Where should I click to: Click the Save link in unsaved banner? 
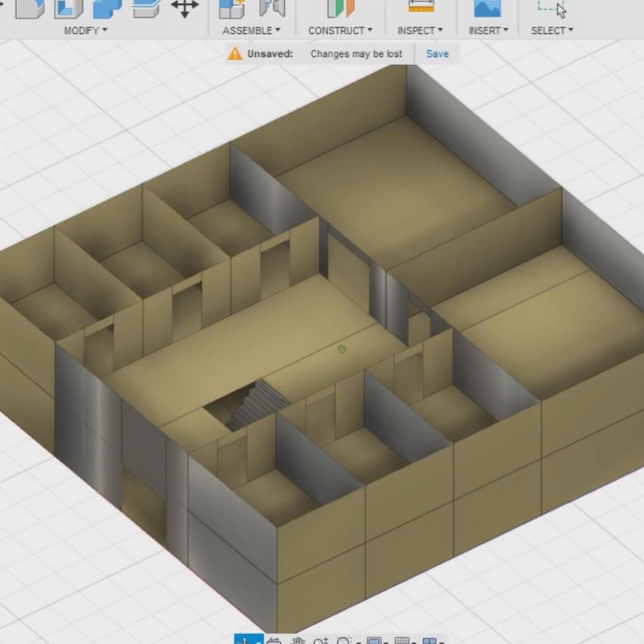(x=437, y=54)
